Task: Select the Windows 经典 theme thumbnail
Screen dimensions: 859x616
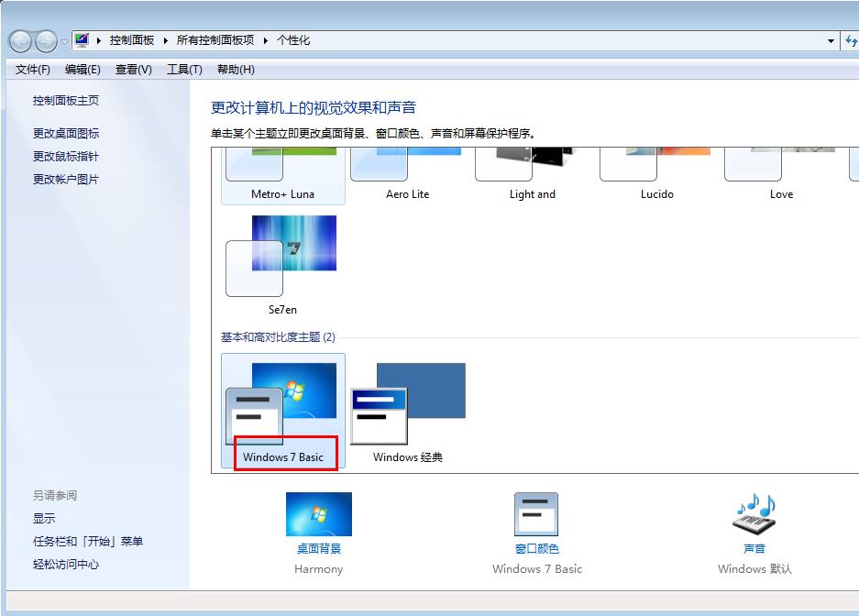Action: click(x=408, y=403)
